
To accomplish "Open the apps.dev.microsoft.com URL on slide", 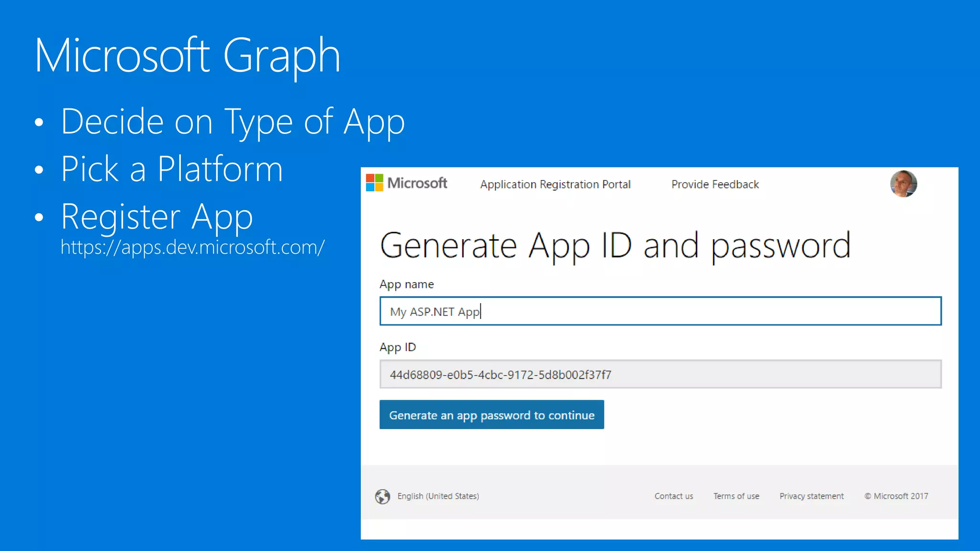I will coord(192,248).
